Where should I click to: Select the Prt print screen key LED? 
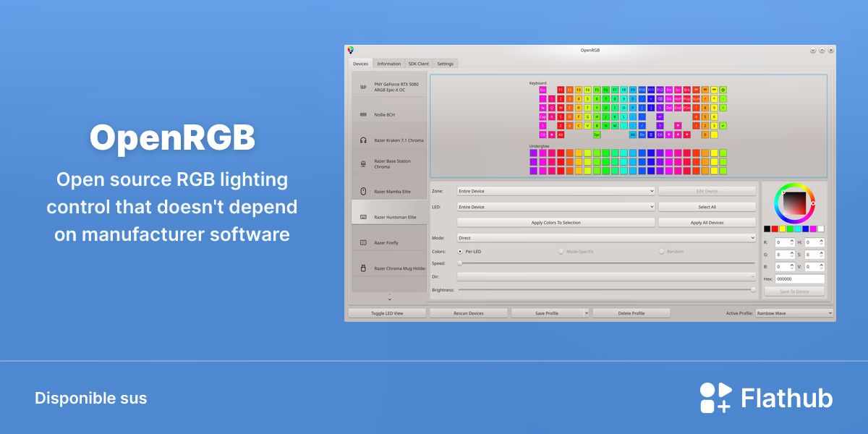pyautogui.click(x=668, y=90)
